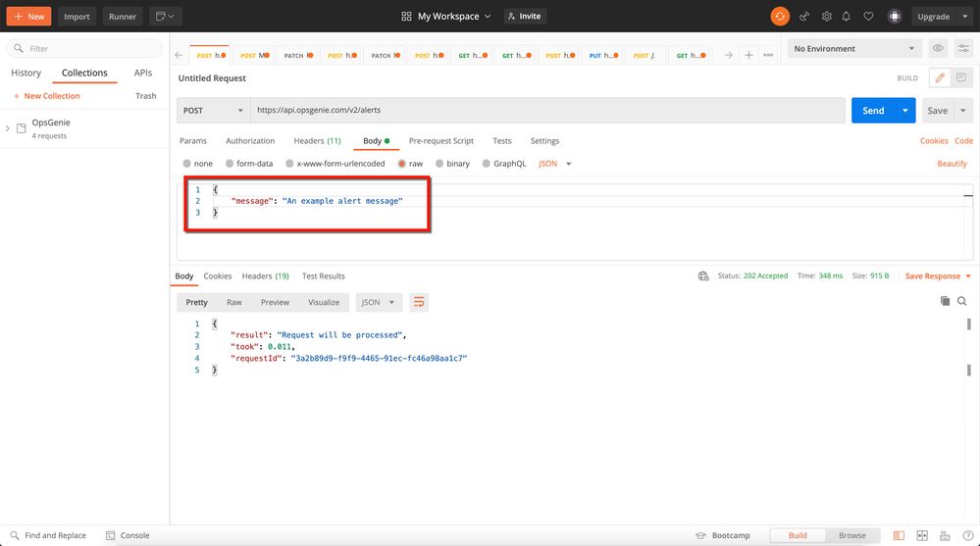This screenshot has width=980, height=546.
Task: Open the Pre-request Script tab
Action: click(x=441, y=140)
